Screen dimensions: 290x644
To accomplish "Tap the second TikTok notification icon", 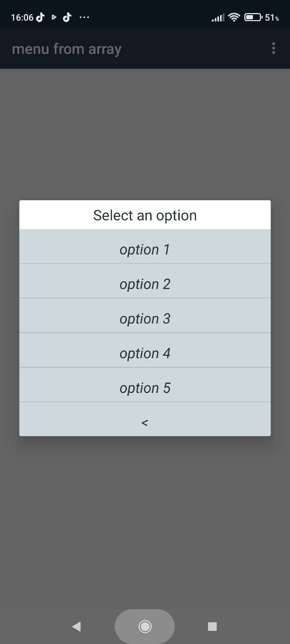I will pyautogui.click(x=67, y=17).
